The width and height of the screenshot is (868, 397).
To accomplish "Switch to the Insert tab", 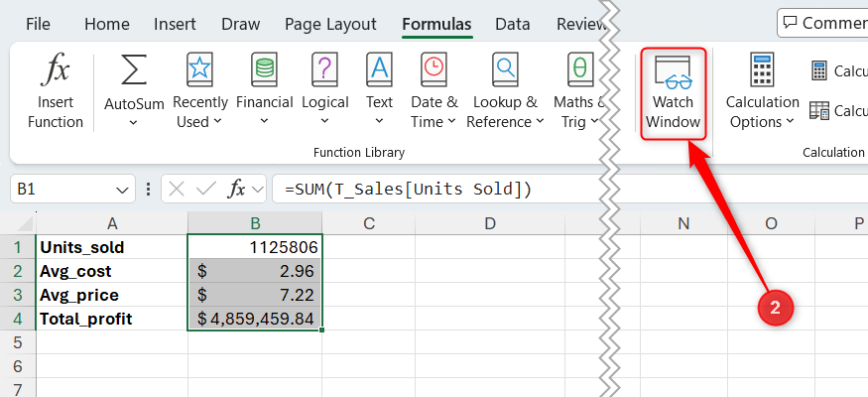I will (175, 25).
